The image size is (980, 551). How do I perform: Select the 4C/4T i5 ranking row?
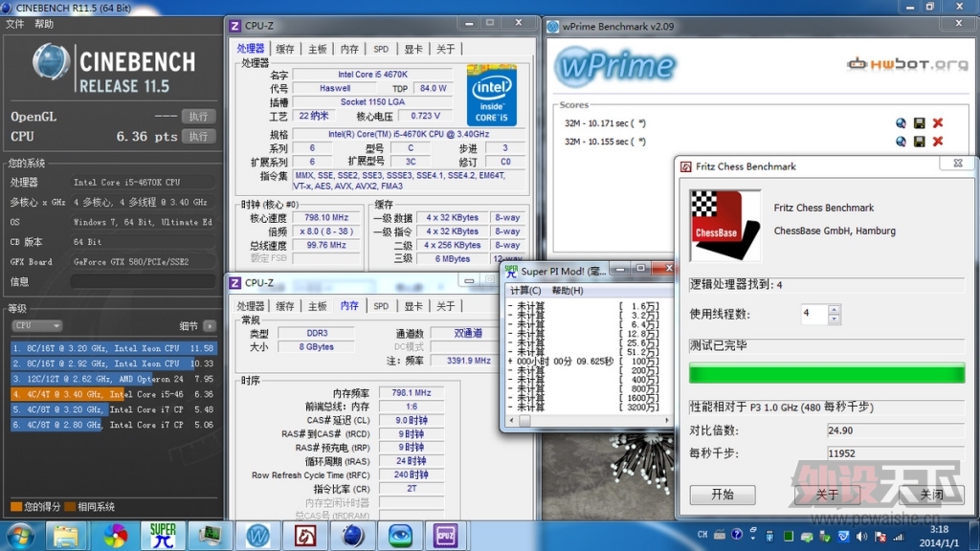coord(114,394)
